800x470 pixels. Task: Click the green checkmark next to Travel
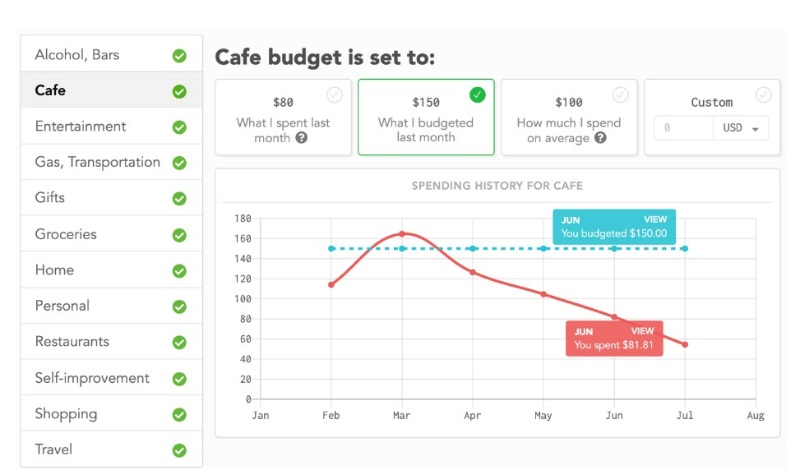179,450
